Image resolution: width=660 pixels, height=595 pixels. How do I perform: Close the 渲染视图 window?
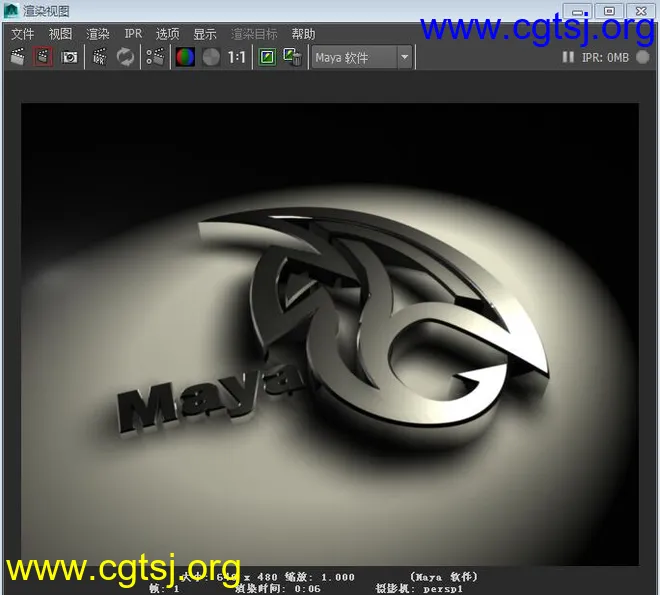[641, 11]
